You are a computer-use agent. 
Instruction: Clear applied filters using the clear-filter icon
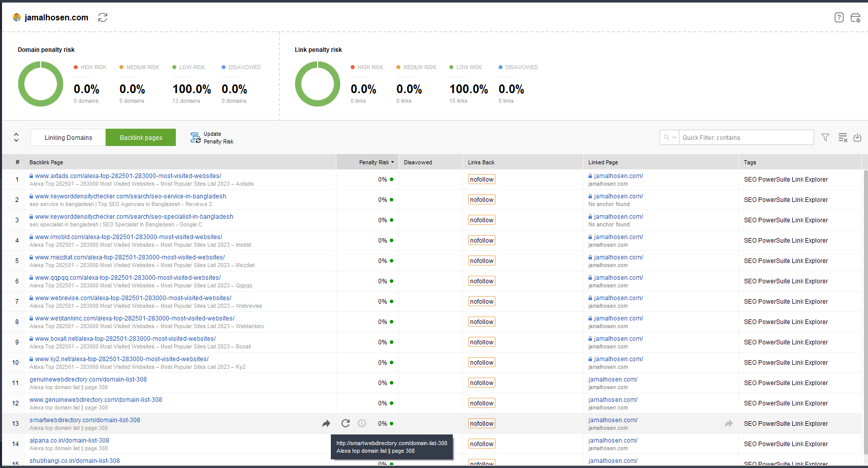point(843,137)
